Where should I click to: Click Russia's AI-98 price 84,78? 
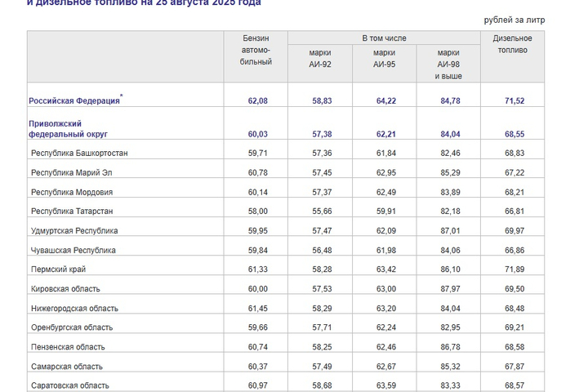pyautogui.click(x=450, y=101)
